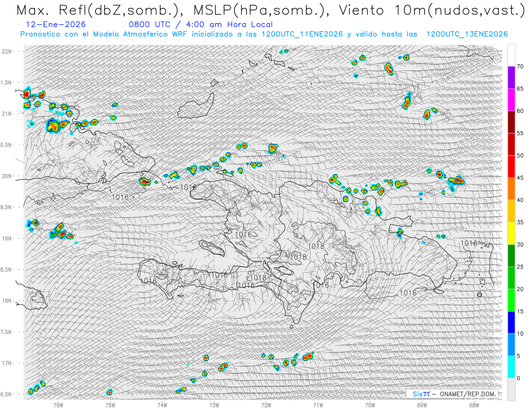This screenshot has height=411, width=532.
Task: Click the colorbar value "65"
Action: 520,89
